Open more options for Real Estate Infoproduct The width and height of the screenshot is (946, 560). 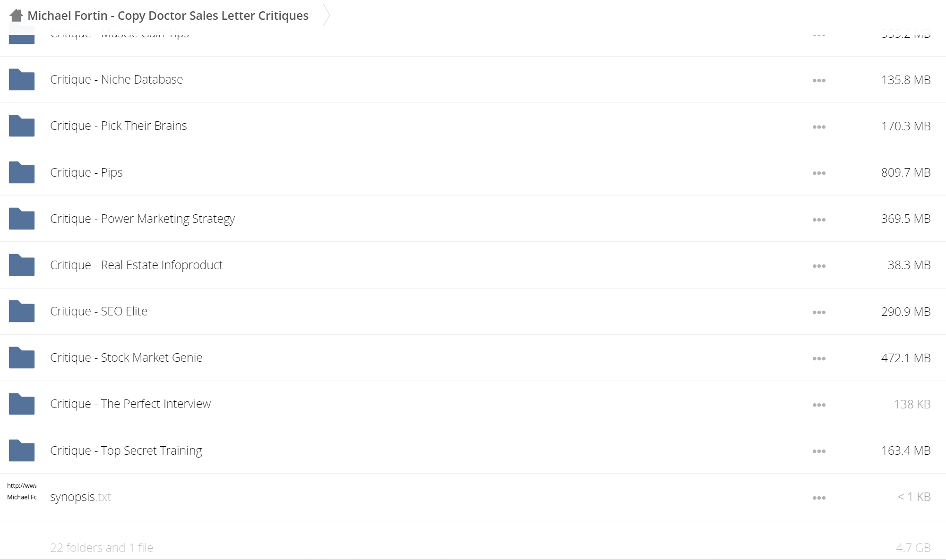pos(819,266)
